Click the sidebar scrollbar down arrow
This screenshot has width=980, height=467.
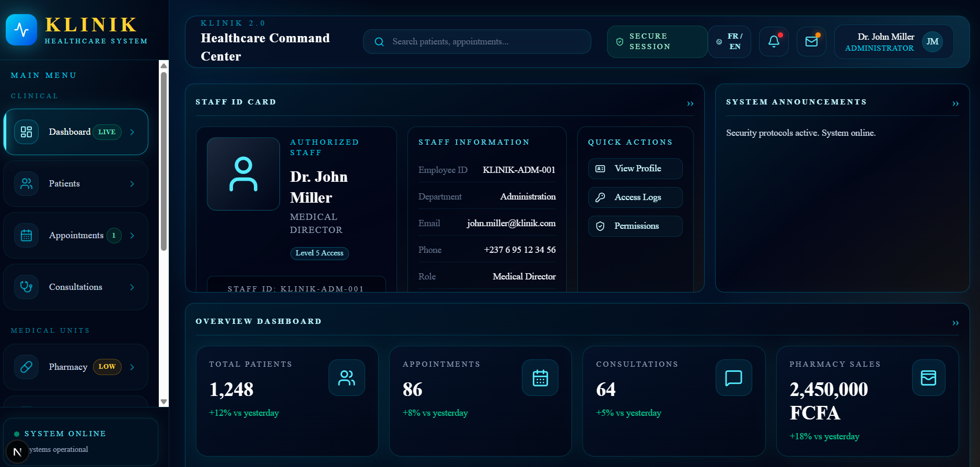[164, 402]
